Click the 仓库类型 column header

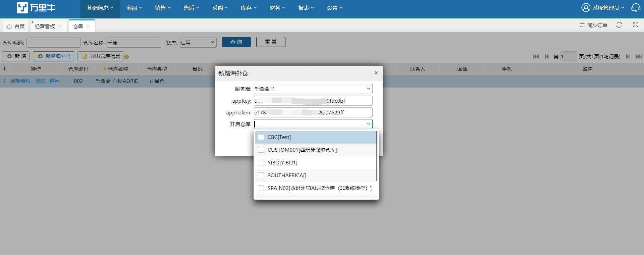click(x=157, y=69)
